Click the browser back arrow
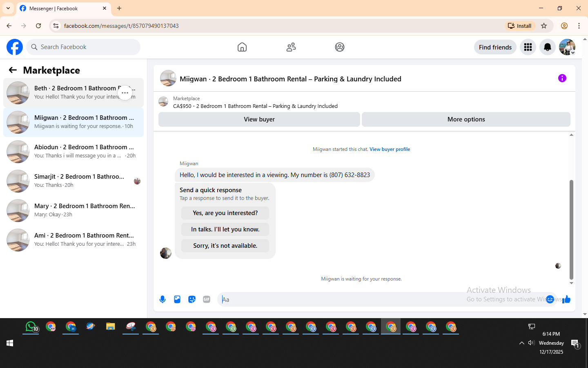The height and width of the screenshot is (368, 588). point(9,26)
